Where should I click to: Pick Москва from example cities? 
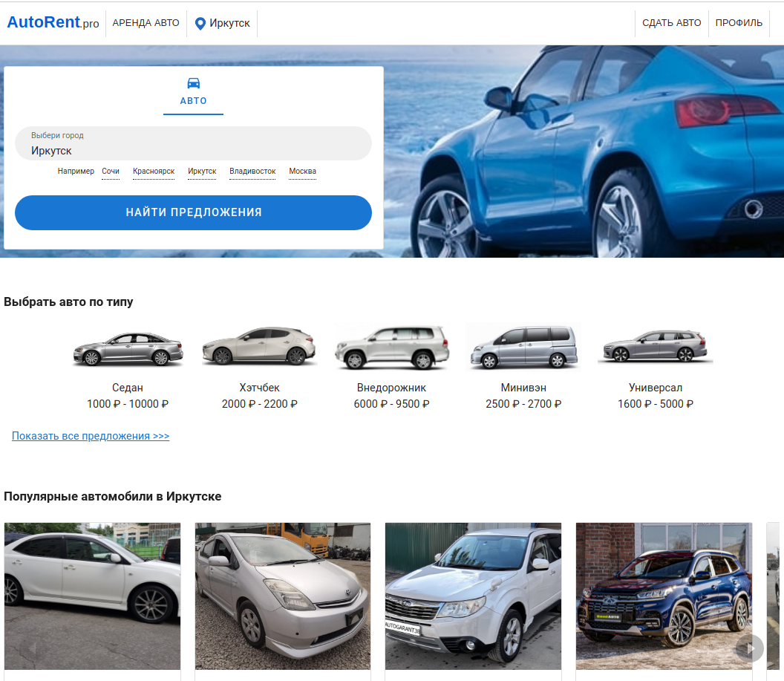pos(302,172)
